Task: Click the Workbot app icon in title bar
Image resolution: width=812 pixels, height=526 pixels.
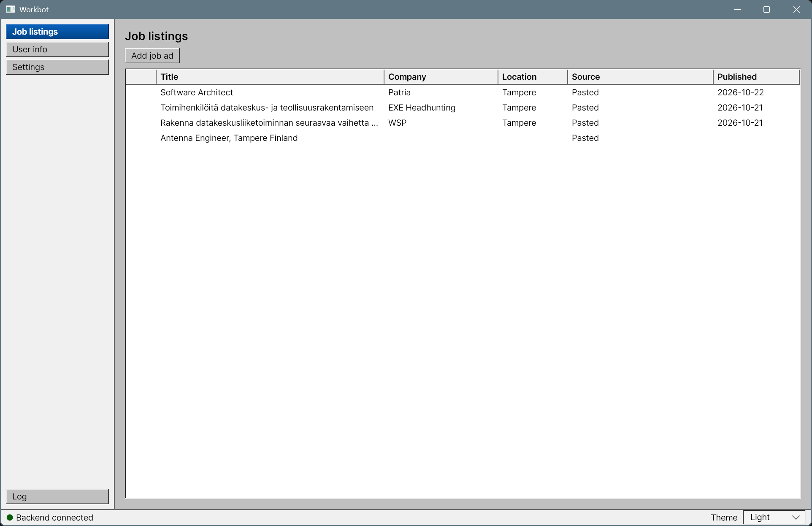Action: click(x=11, y=9)
